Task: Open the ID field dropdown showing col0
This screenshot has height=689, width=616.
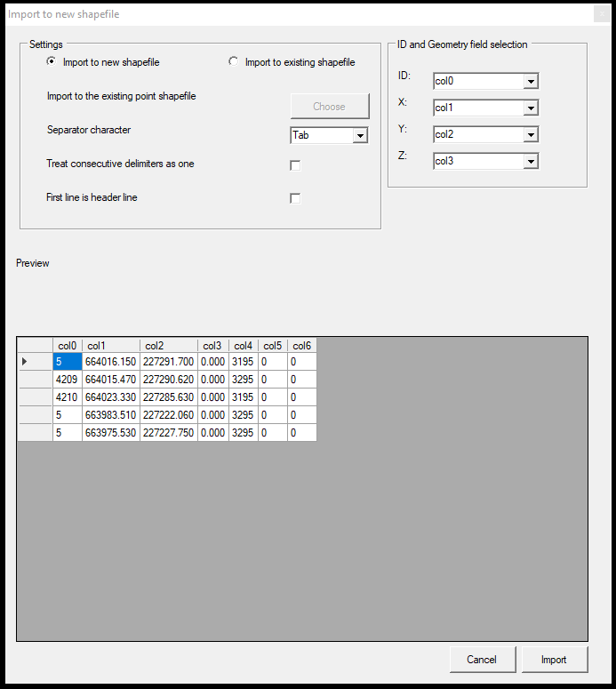Action: coord(485,81)
